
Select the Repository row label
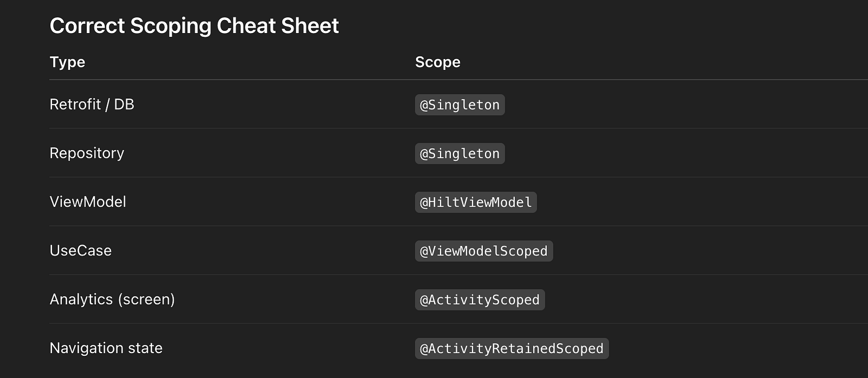[x=87, y=153]
